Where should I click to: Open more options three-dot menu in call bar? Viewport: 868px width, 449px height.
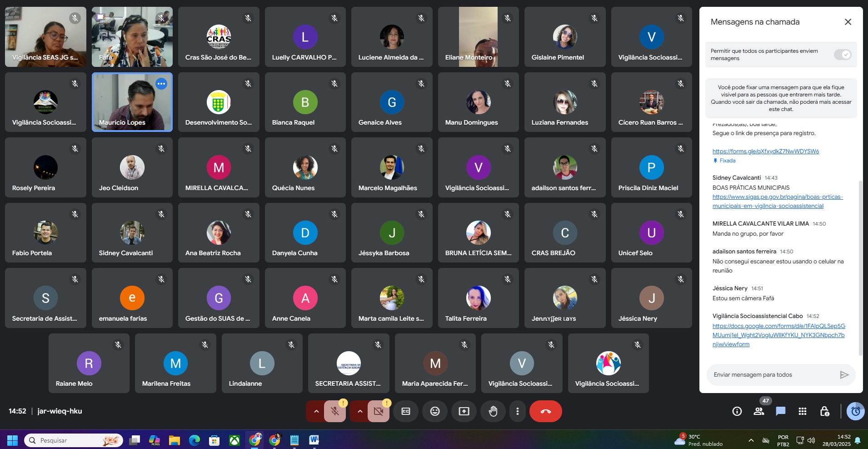517,411
